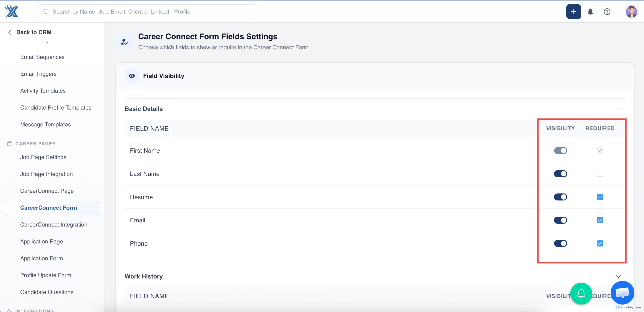Toggle visibility for Last Name field
The width and height of the screenshot is (644, 312).
click(560, 174)
